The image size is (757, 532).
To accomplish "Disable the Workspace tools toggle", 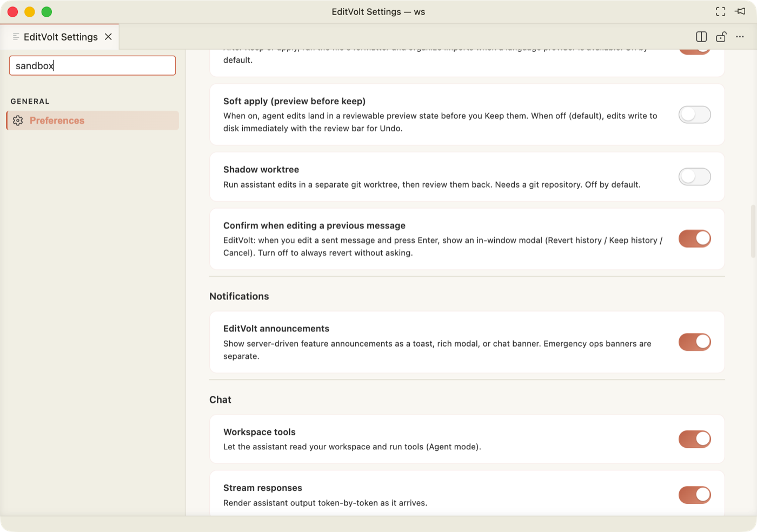I will 695,439.
